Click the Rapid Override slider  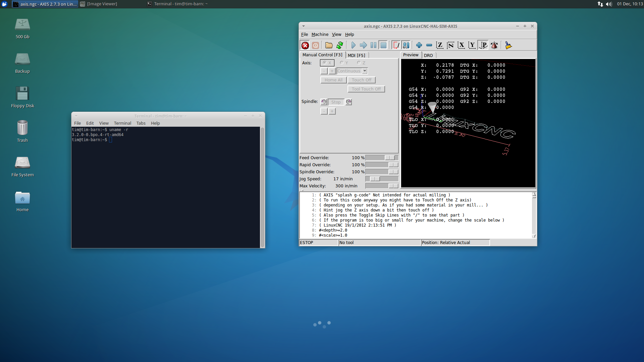[x=382, y=165]
